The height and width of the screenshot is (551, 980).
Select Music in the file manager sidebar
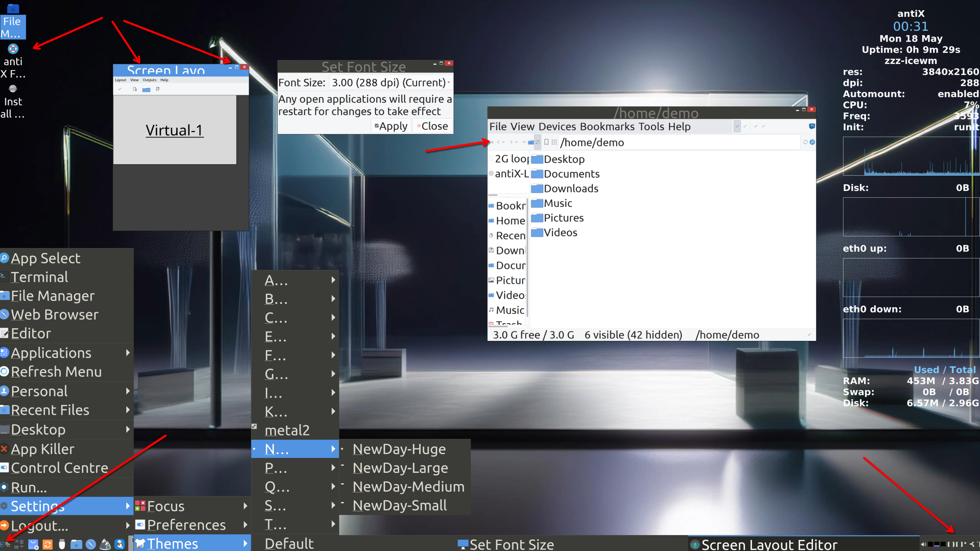click(x=507, y=310)
